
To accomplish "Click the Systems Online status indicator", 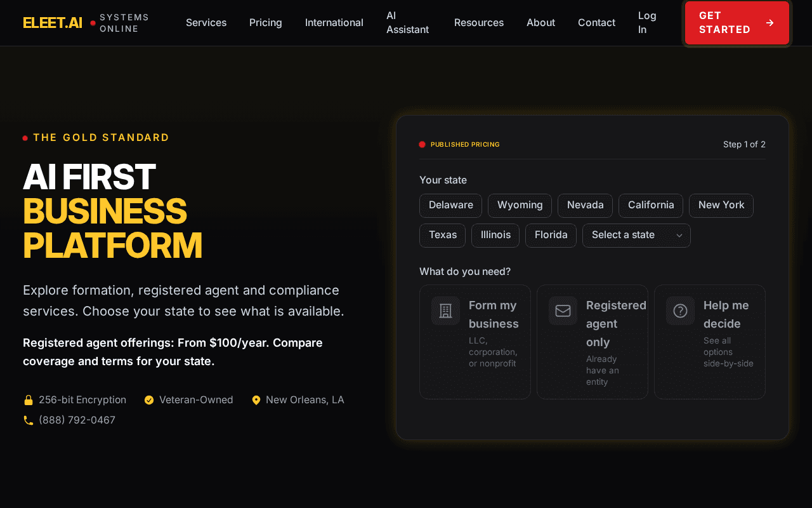I will [120, 23].
